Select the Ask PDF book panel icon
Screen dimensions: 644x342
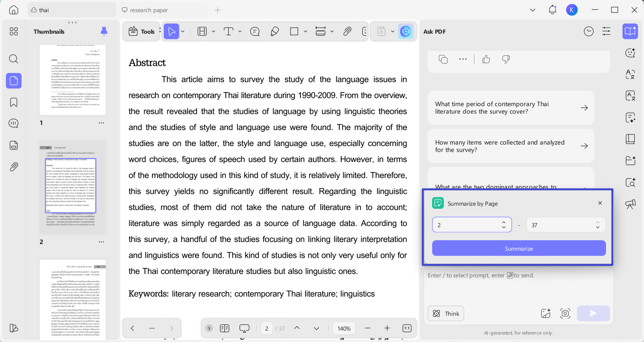pyautogui.click(x=630, y=31)
